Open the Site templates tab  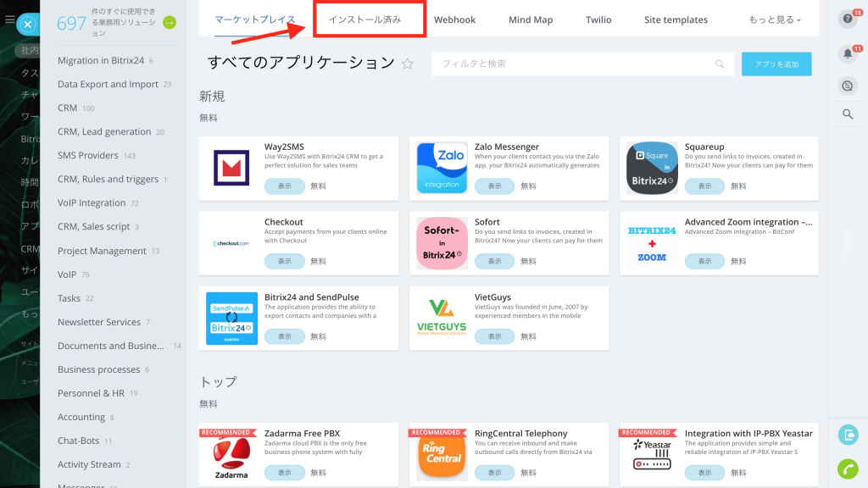tap(676, 19)
